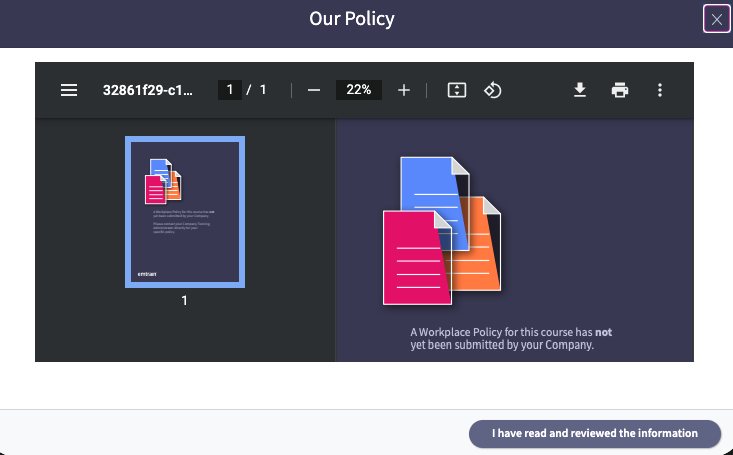Click the 22% zoom level field

pos(359,90)
